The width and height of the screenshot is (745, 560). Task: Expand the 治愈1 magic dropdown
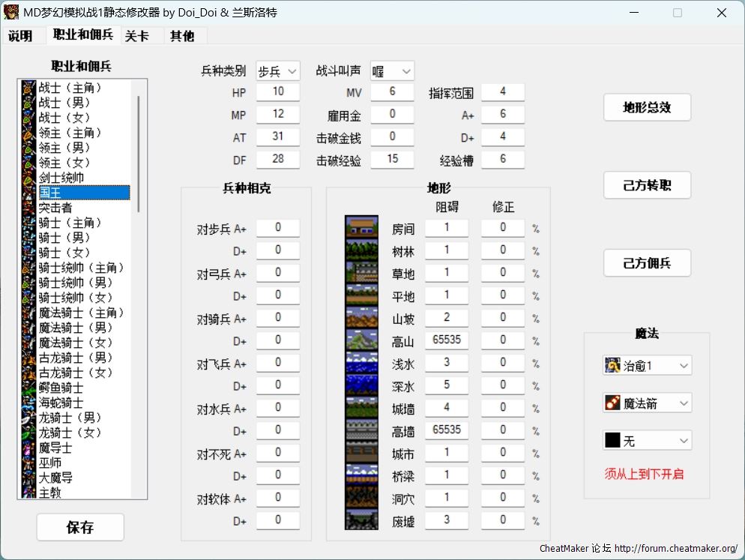(x=647, y=366)
